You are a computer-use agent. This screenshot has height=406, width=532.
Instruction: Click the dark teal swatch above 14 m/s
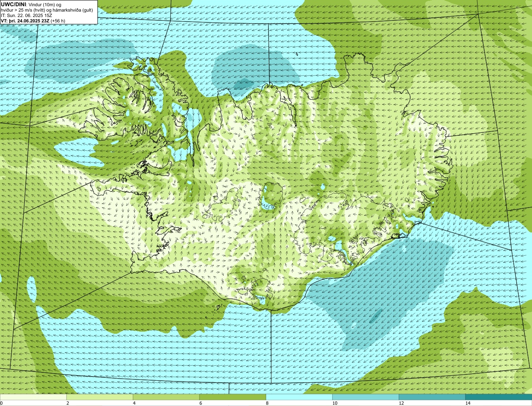[499, 397]
